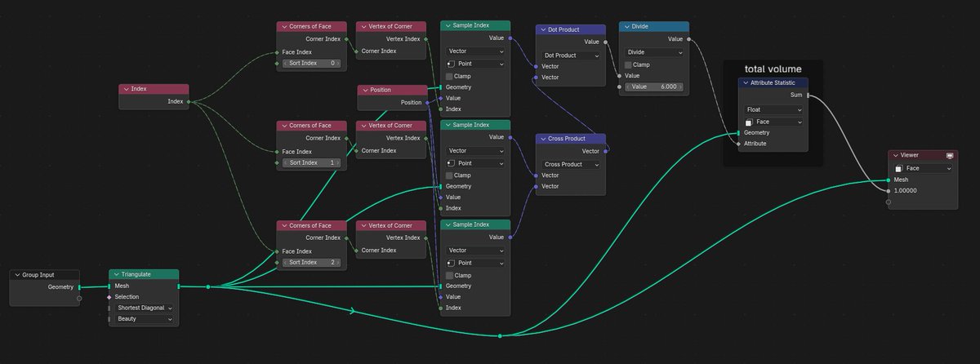The height and width of the screenshot is (364, 980).
Task: Collapse Corners of Face node with Sort Index 2
Action: (283, 225)
